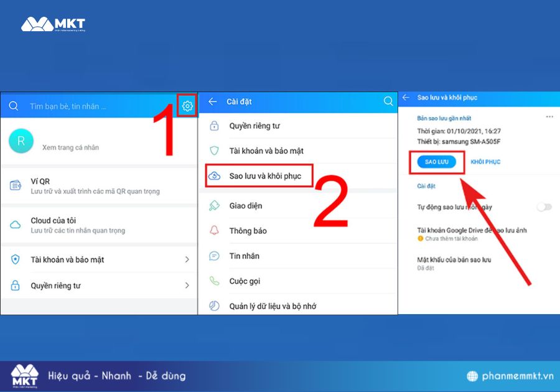The image size is (560, 392).
Task: Expand Quyền riêng tư chevron in left panel
Action: pos(187,286)
